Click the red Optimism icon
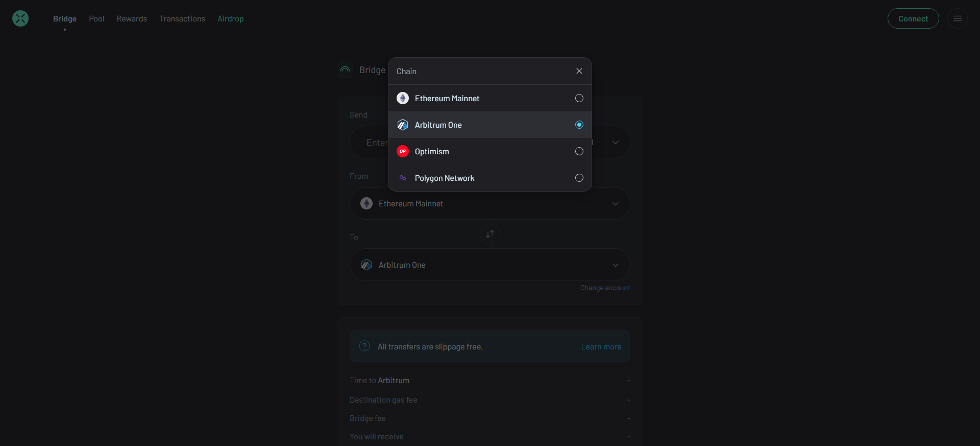The height and width of the screenshot is (446, 980). [x=403, y=151]
